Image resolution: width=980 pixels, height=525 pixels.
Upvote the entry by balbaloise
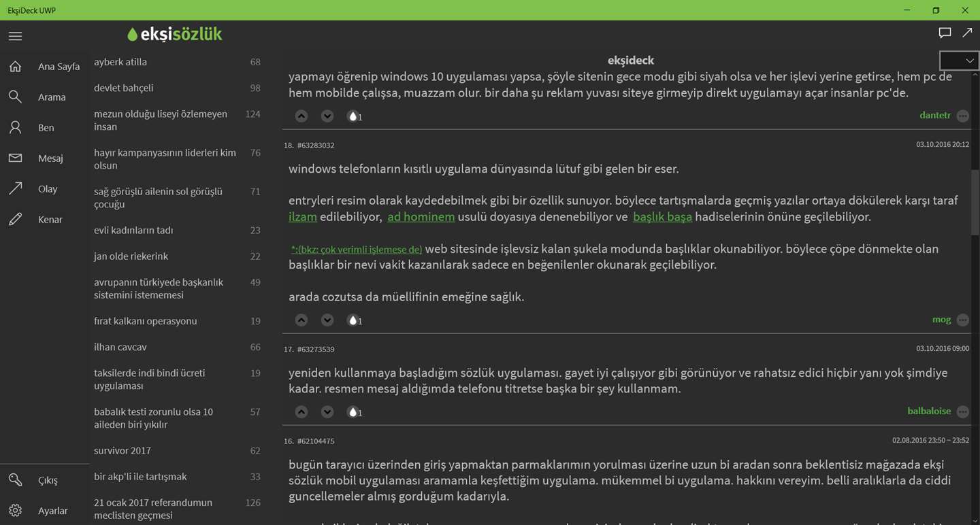[301, 411]
